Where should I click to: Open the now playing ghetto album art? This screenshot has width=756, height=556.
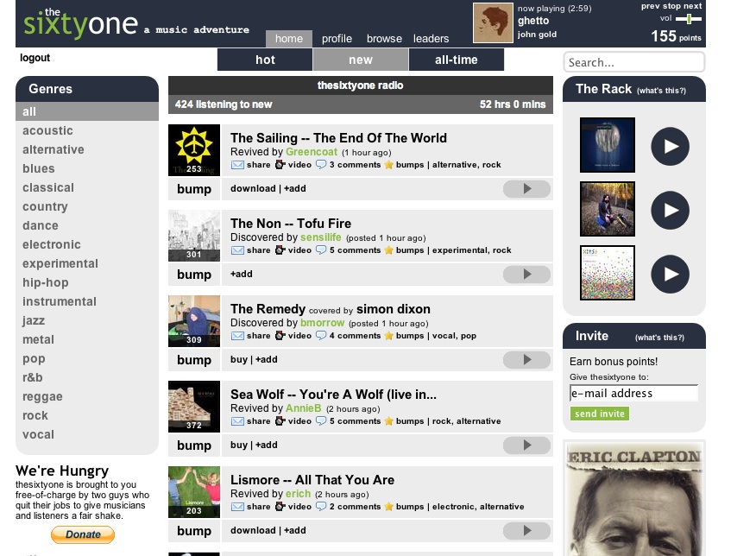click(493, 22)
